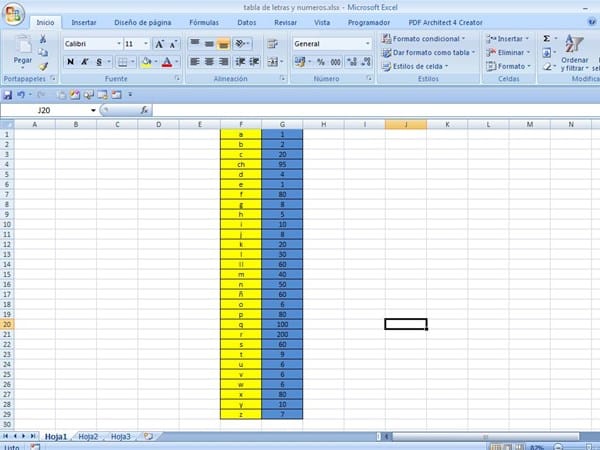Center cell text horizontally
600x450 pixels.
coord(209,62)
